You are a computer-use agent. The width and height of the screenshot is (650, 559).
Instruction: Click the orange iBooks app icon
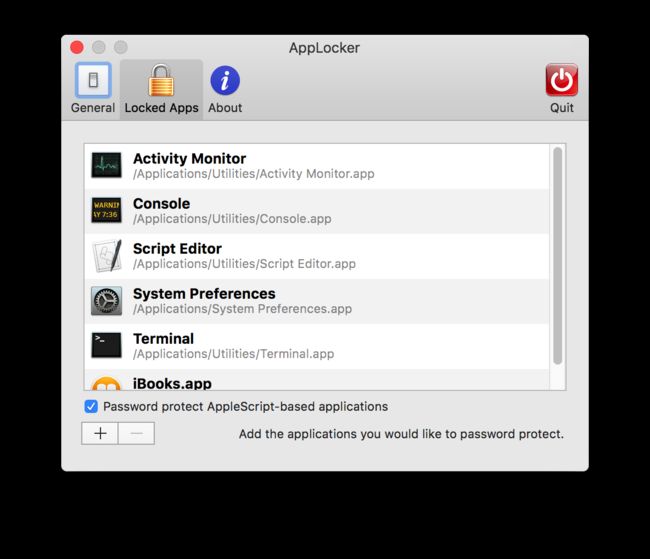(x=107, y=384)
